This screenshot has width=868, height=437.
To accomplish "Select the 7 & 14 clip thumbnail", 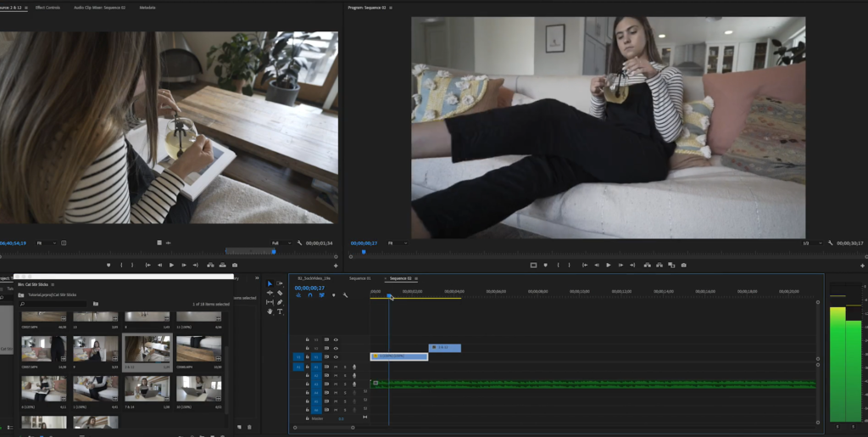I will (147, 389).
